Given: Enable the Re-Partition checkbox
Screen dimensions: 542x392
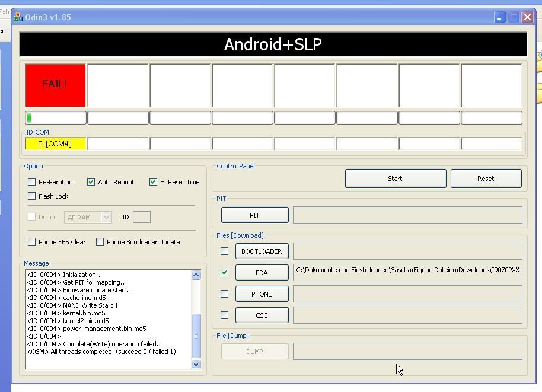Looking at the screenshot, I should click(x=32, y=182).
